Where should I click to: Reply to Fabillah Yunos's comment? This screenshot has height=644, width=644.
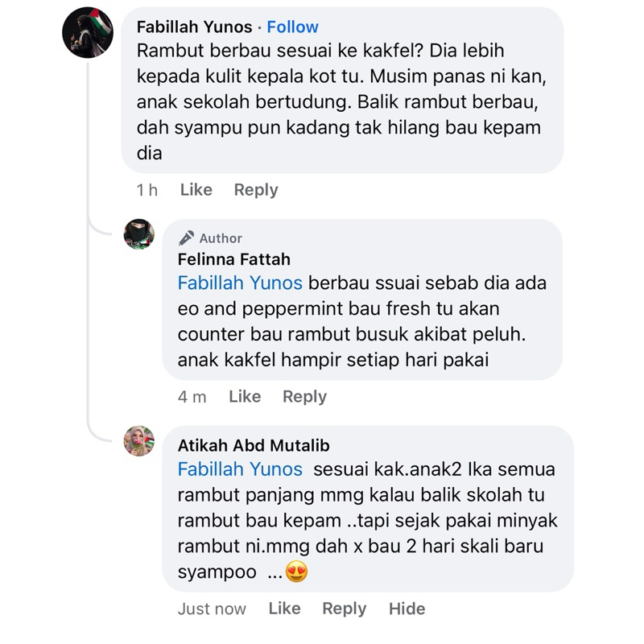point(256,190)
